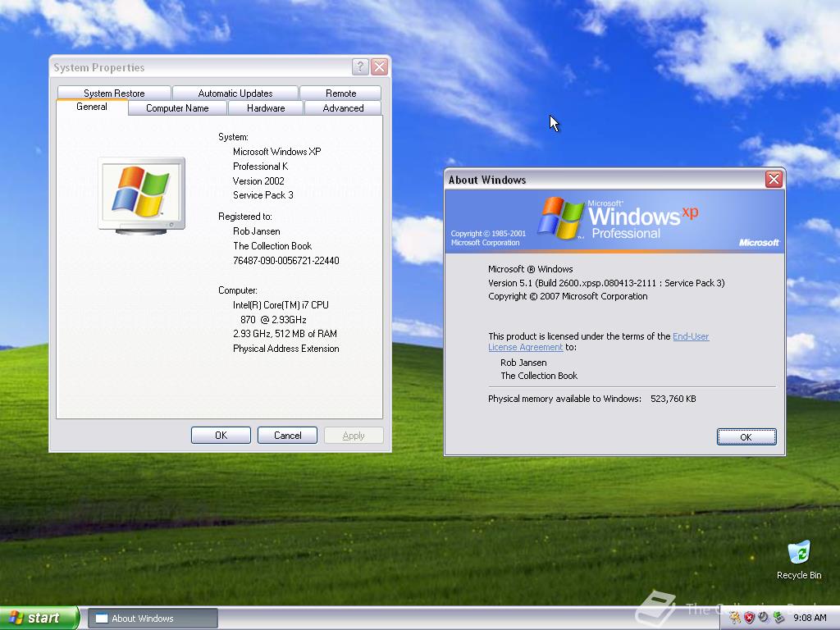840x630 pixels.
Task: Click 'Copyright © 2007 Microsoft Corporation' text
Action: tap(568, 296)
